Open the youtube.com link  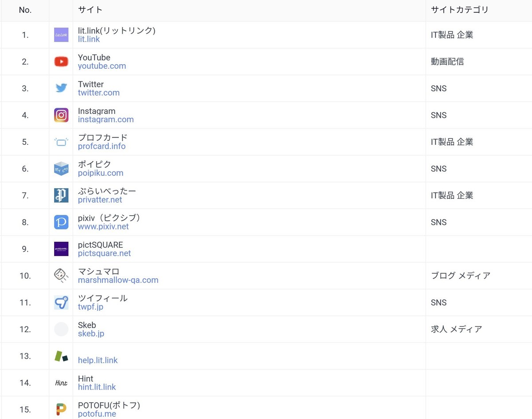click(102, 66)
